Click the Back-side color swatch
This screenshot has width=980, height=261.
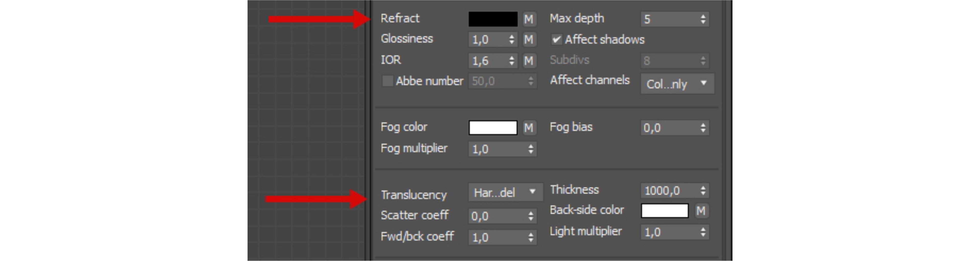click(665, 211)
